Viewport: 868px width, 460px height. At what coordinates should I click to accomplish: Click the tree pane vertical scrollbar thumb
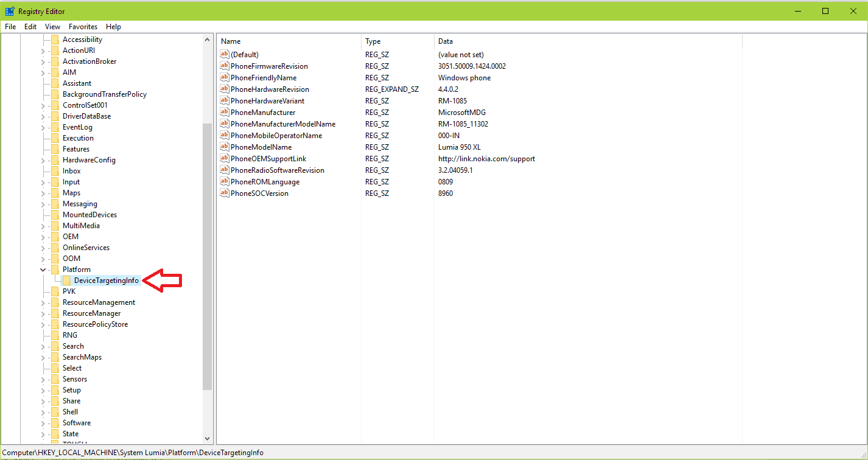coord(207,256)
